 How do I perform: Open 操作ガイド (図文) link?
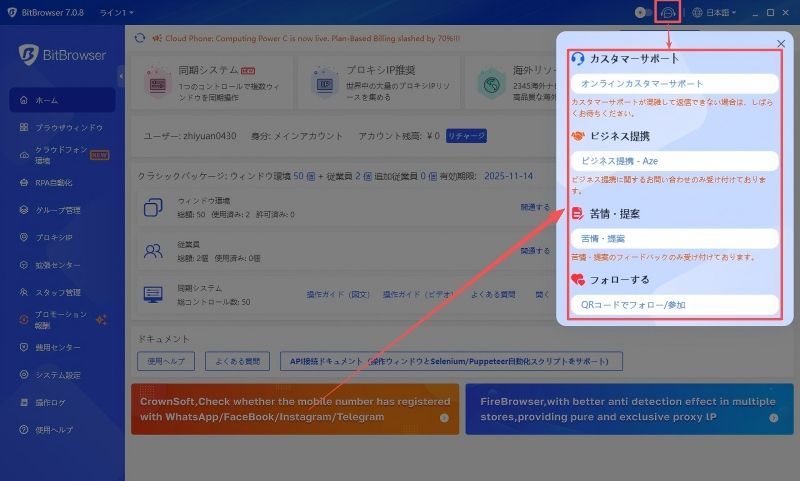(x=338, y=294)
